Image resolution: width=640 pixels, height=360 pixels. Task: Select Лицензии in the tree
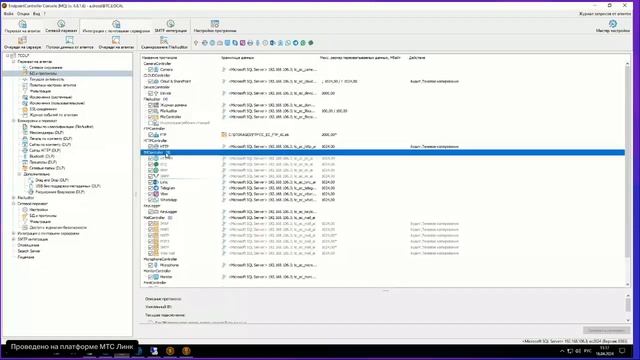coord(26,257)
